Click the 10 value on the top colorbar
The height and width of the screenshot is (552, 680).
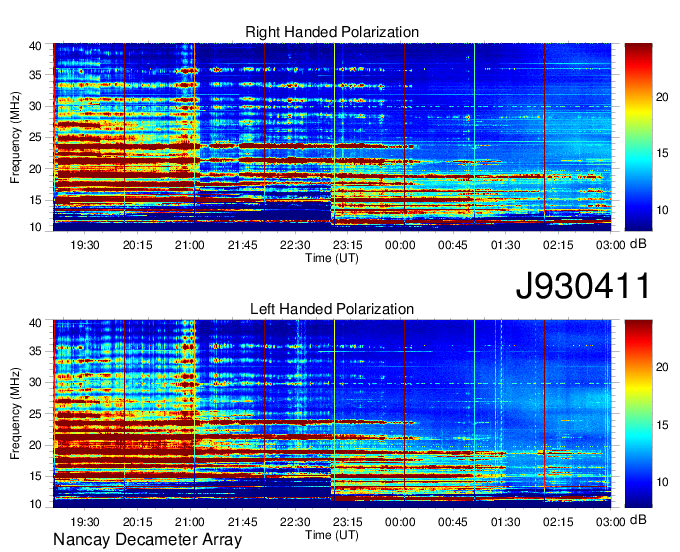662,210
